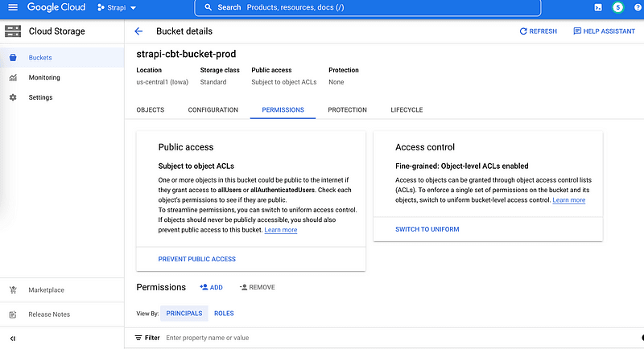This screenshot has height=349, width=644.
Task: Open the user account avatar
Action: (x=617, y=7)
